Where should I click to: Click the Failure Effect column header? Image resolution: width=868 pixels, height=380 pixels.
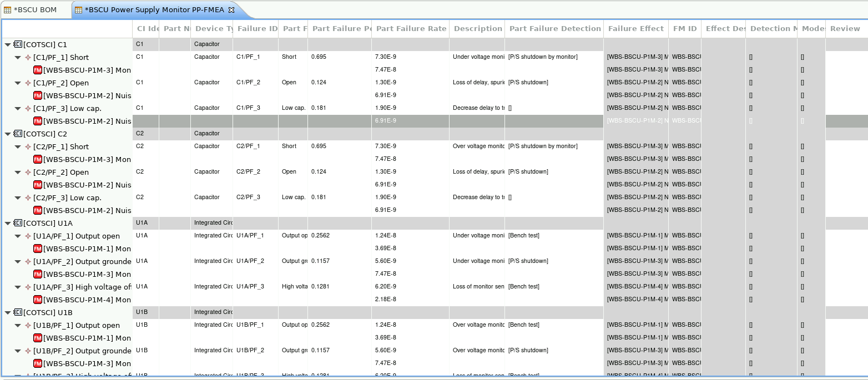(636, 29)
